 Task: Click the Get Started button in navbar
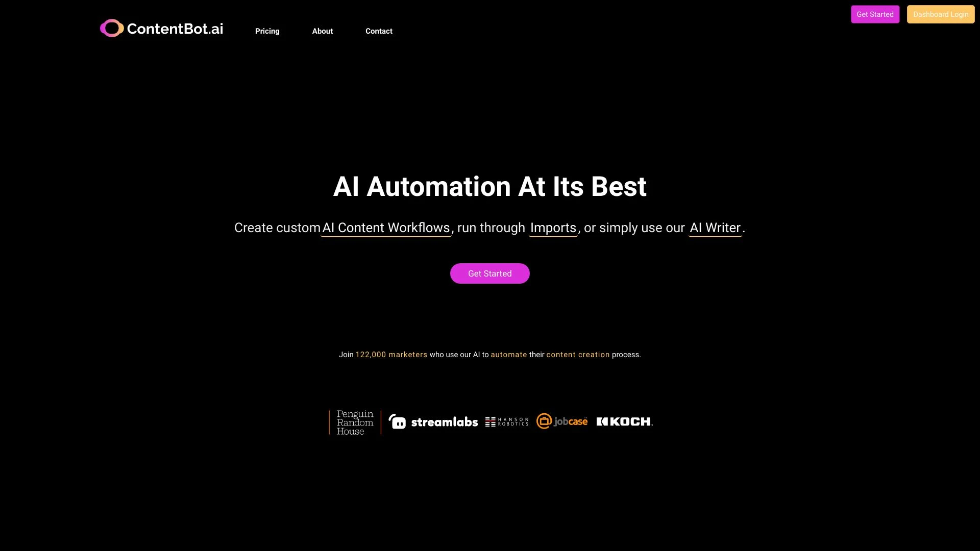[875, 13]
